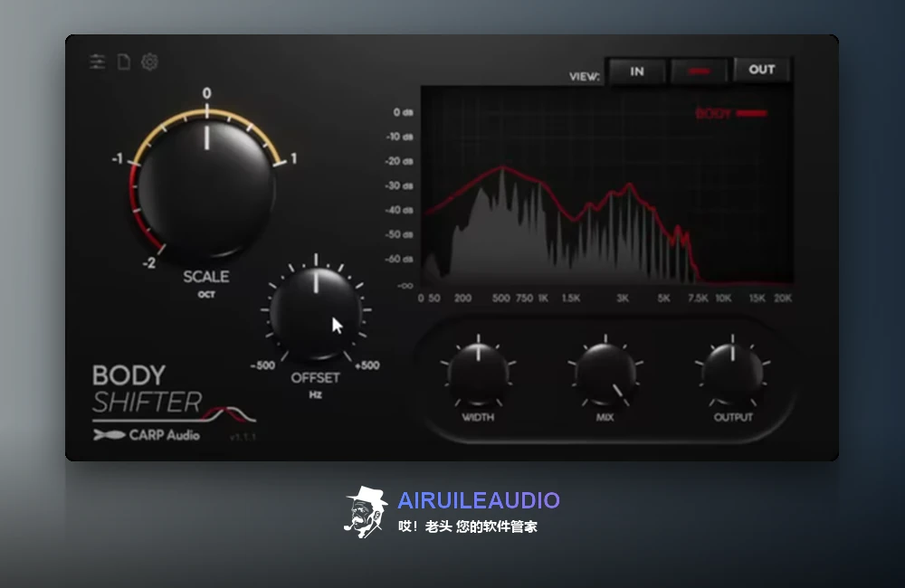Image resolution: width=905 pixels, height=588 pixels.
Task: Click the 3K frequency axis label
Action: [623, 299]
